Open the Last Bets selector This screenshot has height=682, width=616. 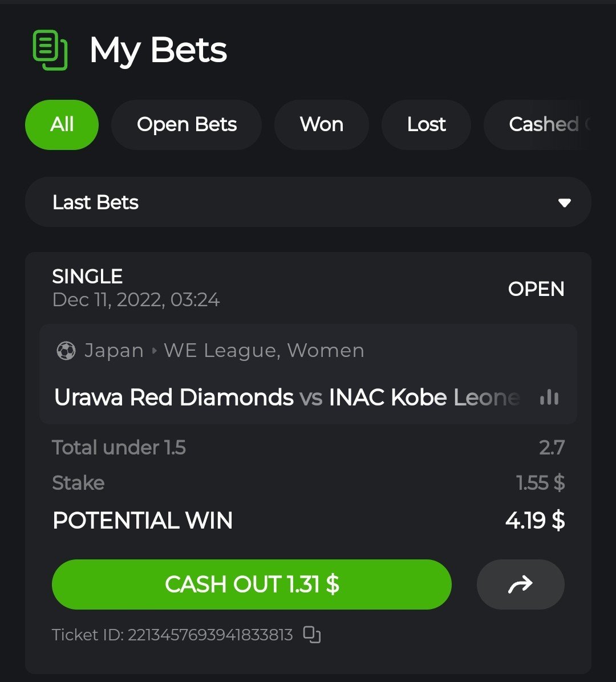[x=308, y=202]
